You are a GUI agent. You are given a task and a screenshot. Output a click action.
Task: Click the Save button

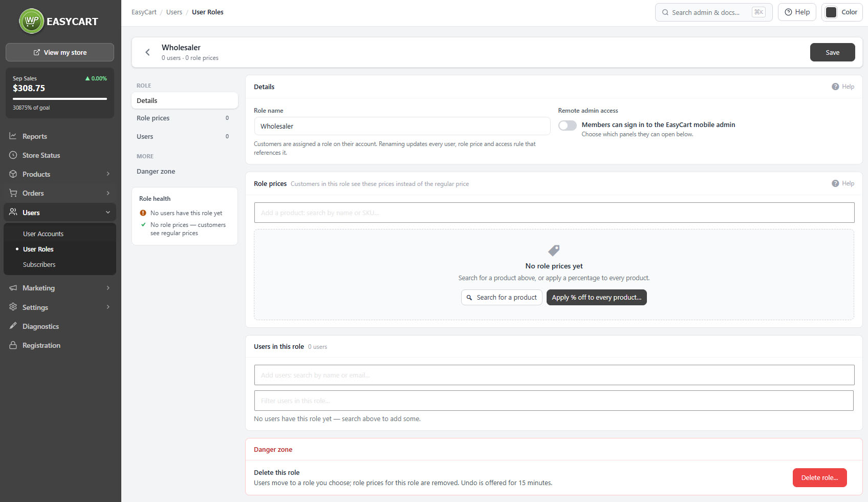tap(832, 52)
